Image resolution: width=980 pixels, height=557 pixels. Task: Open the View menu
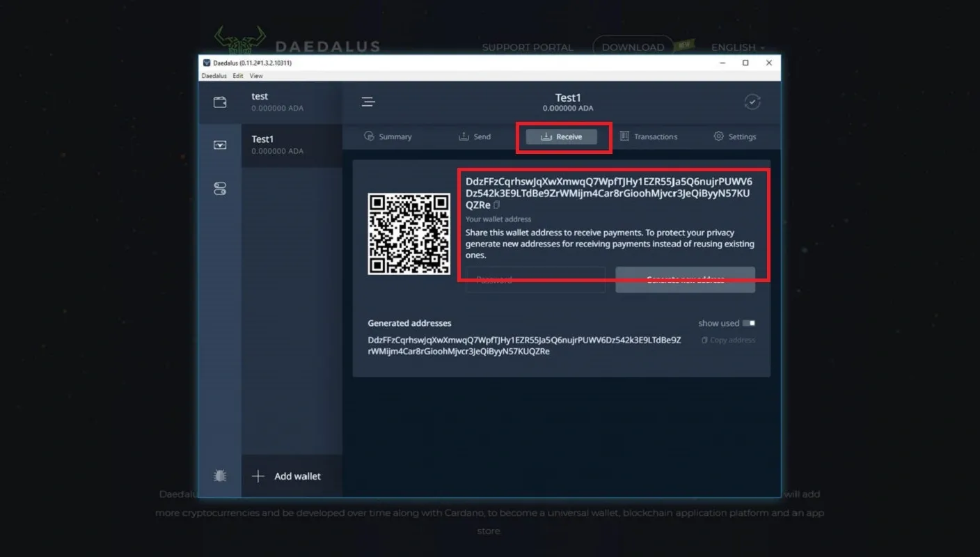click(x=256, y=76)
